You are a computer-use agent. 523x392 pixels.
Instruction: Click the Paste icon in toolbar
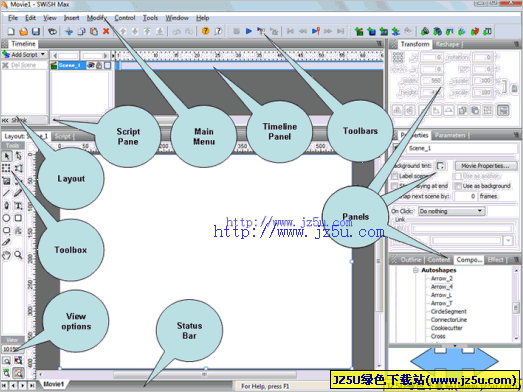(x=94, y=31)
